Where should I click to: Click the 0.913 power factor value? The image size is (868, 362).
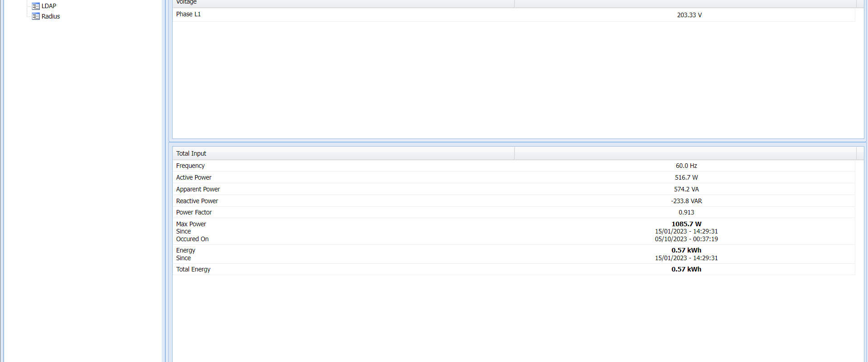(x=686, y=212)
